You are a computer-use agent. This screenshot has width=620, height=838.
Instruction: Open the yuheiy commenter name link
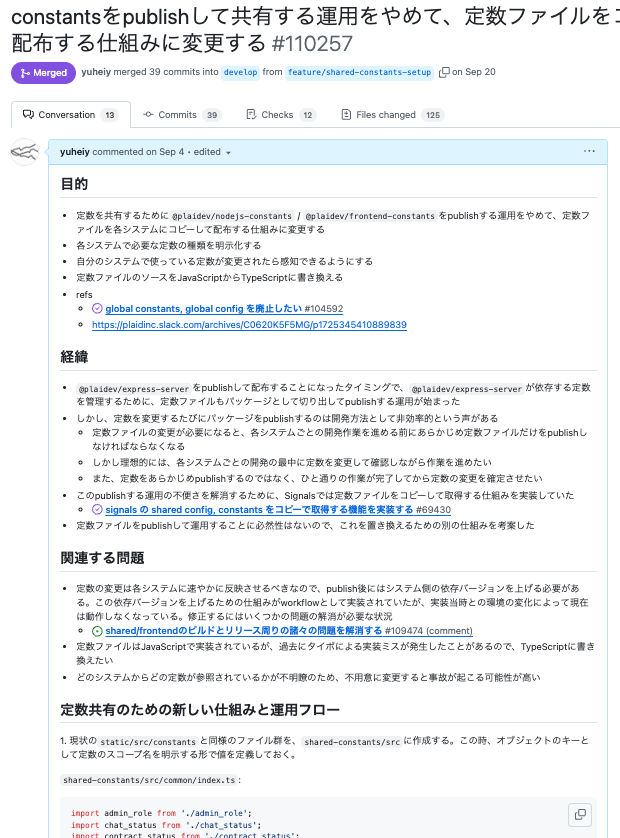point(75,152)
